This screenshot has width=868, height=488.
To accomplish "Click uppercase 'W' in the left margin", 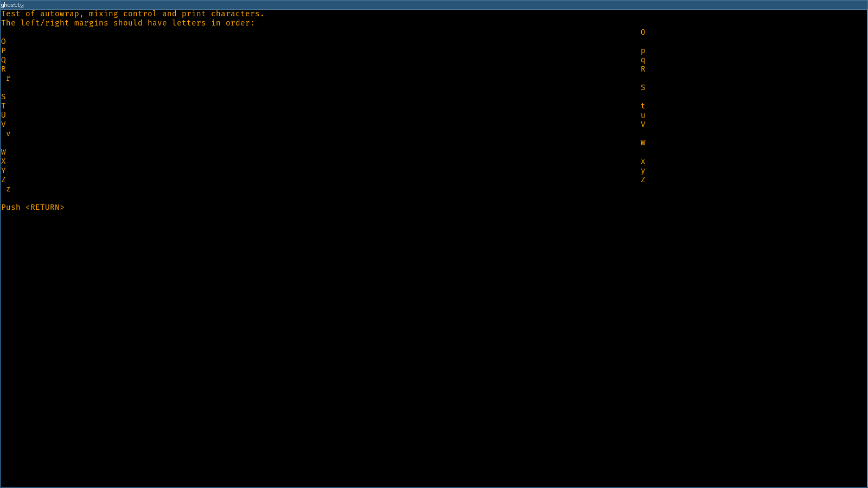I will (3, 152).
